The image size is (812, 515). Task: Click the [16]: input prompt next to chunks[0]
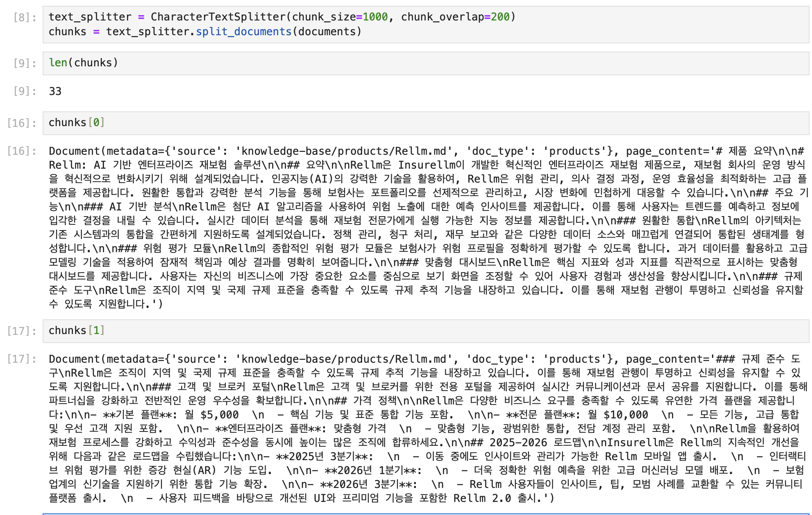22,123
